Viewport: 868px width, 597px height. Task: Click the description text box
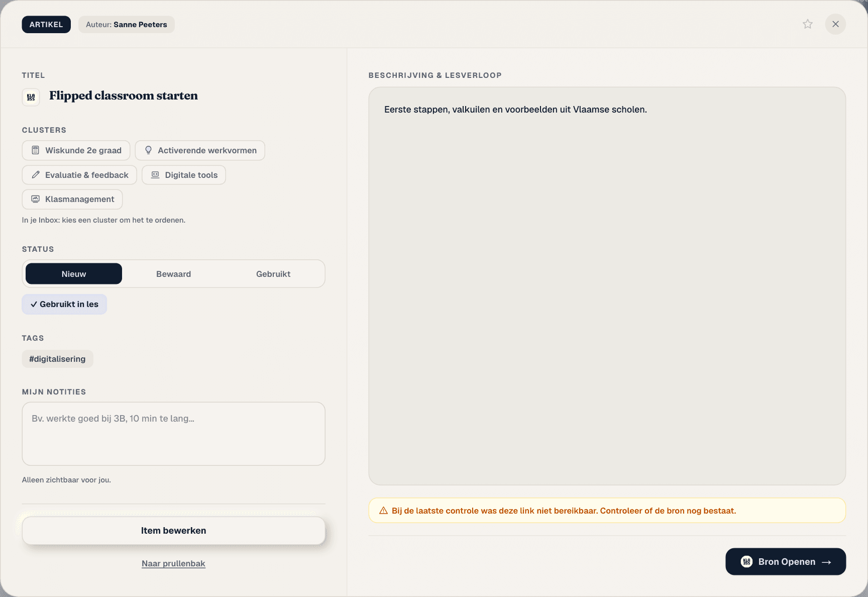[607, 286]
